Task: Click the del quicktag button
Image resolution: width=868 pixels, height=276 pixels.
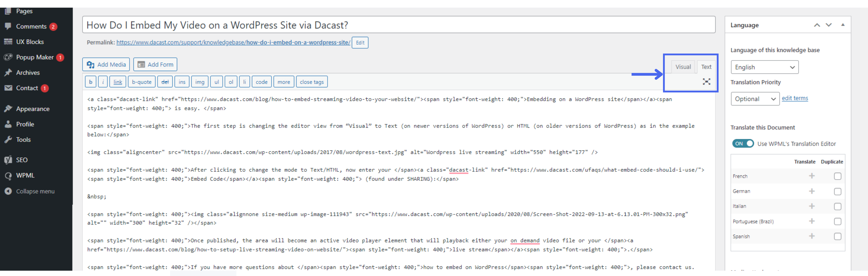Action: tap(165, 82)
